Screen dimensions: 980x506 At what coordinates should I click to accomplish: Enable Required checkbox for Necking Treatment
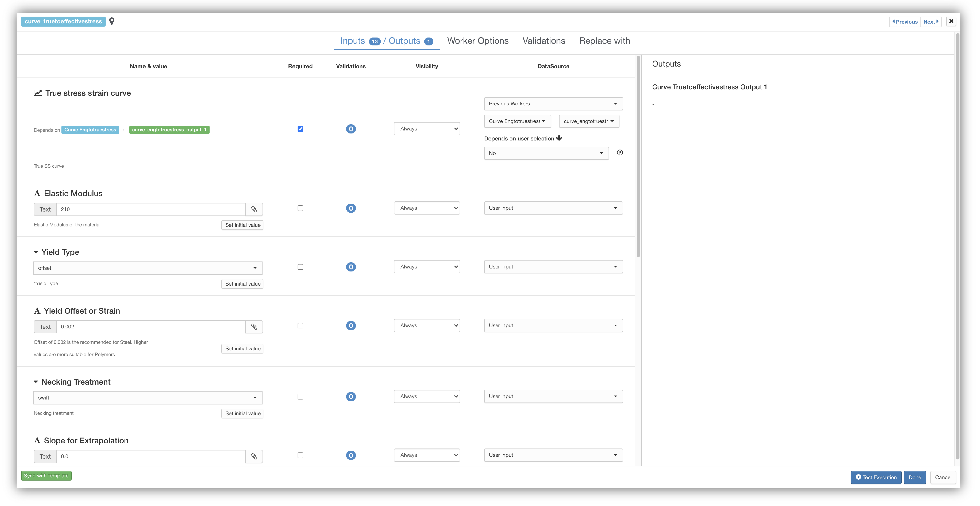coord(300,397)
